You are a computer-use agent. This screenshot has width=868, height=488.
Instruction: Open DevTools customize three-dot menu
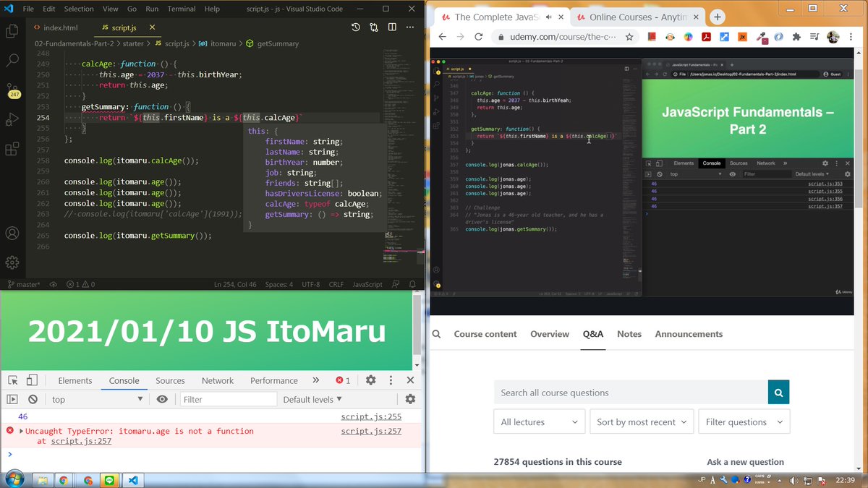point(391,380)
